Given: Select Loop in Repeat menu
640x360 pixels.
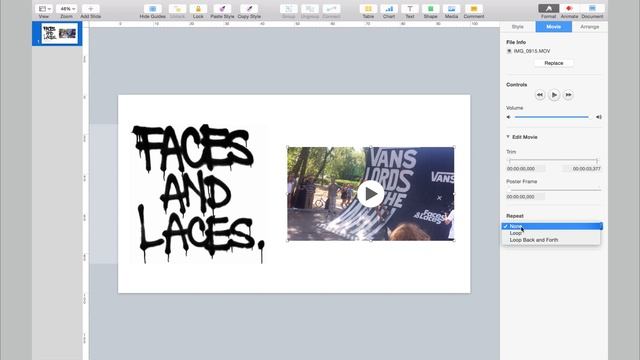Looking at the screenshot, I should [551, 233].
